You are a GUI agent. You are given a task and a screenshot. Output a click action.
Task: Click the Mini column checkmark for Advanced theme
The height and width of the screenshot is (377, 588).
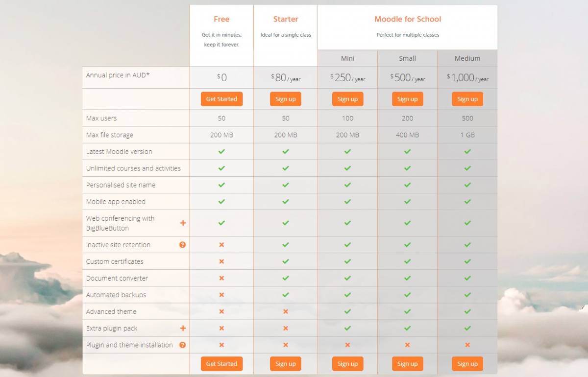[347, 311]
